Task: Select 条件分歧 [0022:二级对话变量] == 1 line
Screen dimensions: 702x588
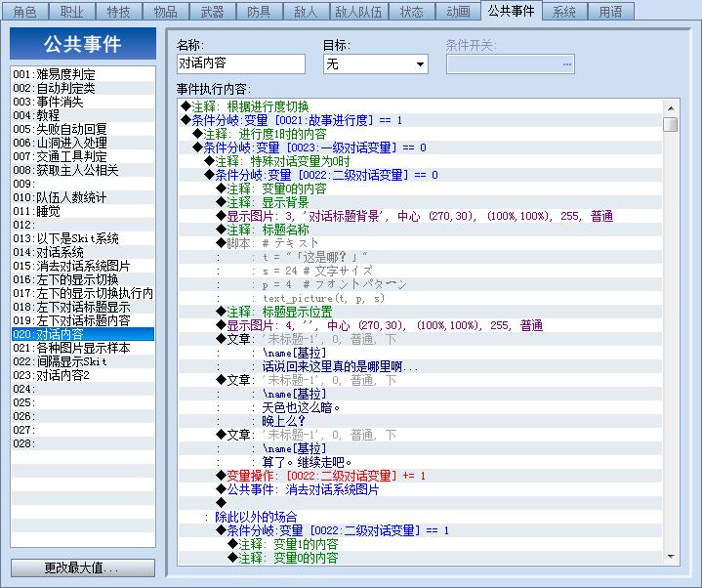Action: (x=420, y=530)
